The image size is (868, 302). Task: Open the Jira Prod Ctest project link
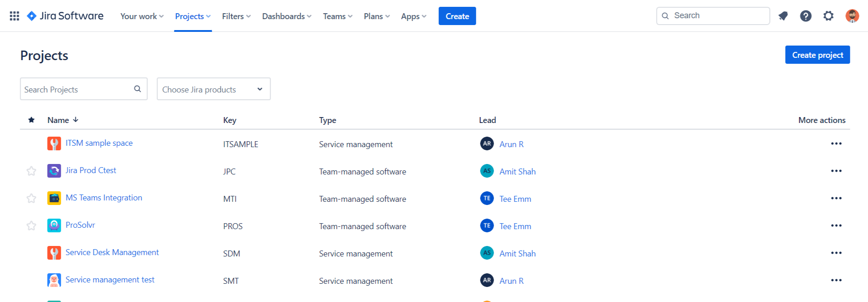pyautogui.click(x=91, y=170)
